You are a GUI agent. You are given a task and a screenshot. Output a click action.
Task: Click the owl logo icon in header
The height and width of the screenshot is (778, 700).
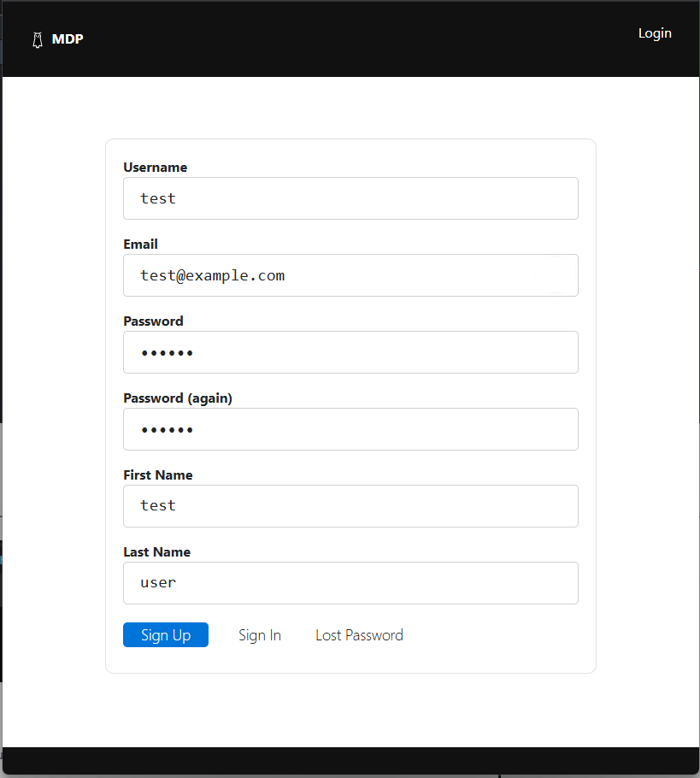37,39
